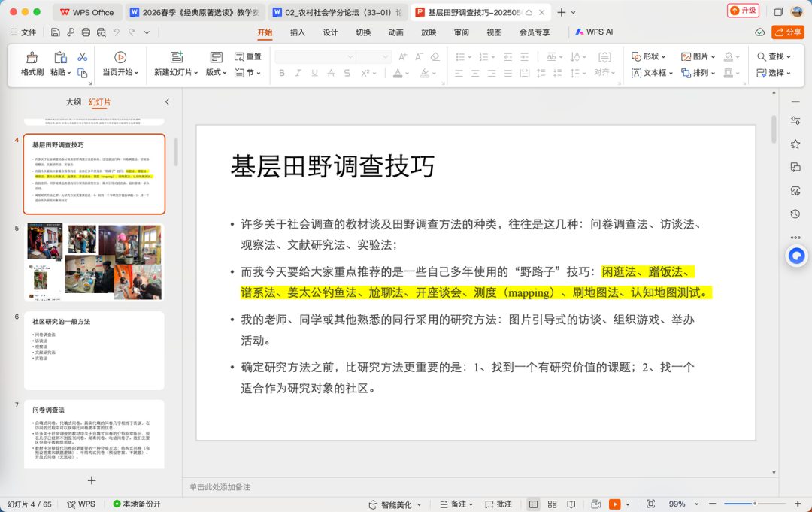812x512 pixels.
Task: Open the Animation (动画) ribbon tab
Action: click(x=395, y=32)
